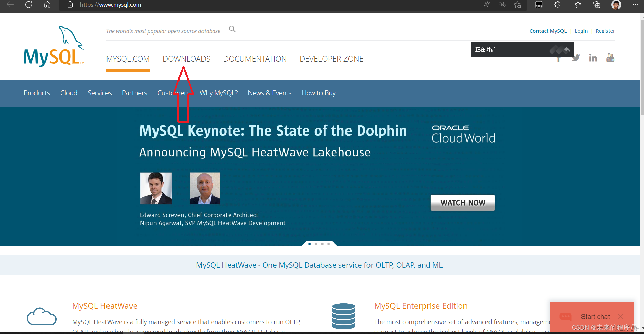Open the News & Events menu item
Viewport: 644px width, 334px height.
tap(270, 93)
